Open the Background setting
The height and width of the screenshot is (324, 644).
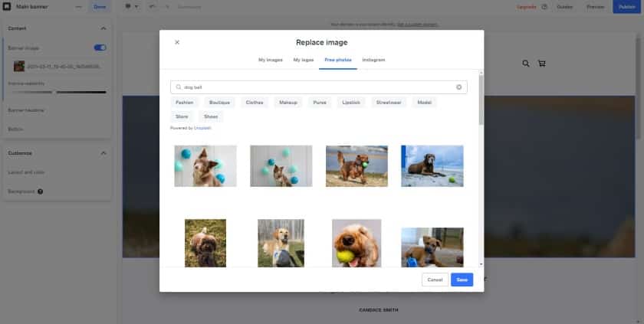[21, 191]
